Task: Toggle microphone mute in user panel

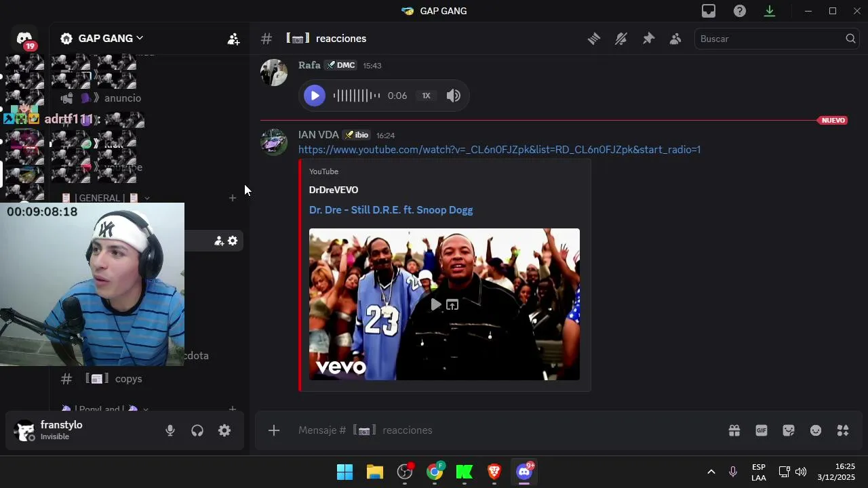Action: click(x=170, y=430)
